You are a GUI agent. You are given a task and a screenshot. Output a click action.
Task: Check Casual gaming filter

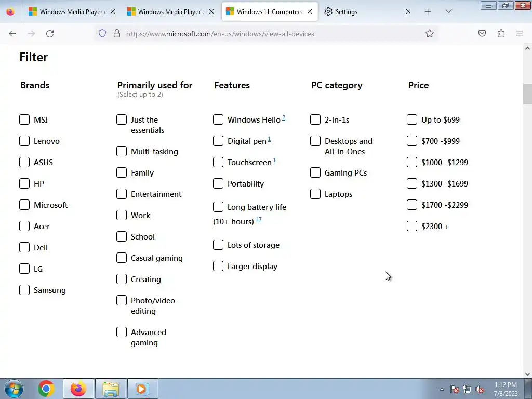click(122, 258)
